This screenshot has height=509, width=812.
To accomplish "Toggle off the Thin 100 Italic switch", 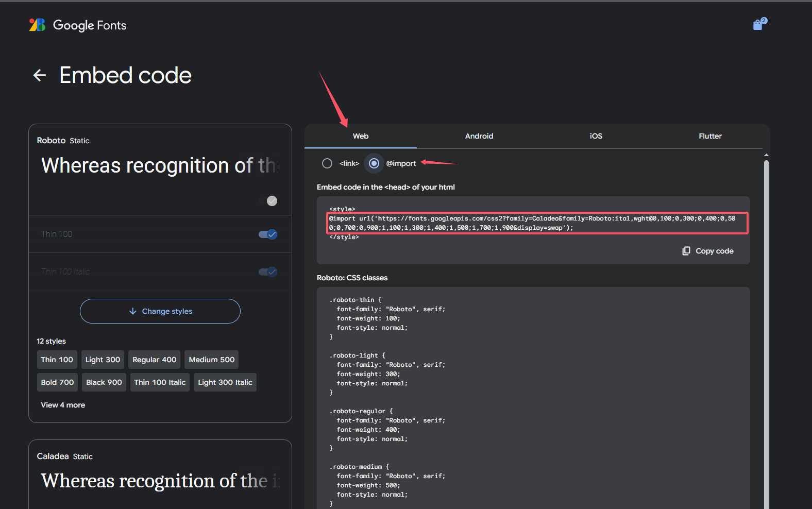I will [268, 272].
